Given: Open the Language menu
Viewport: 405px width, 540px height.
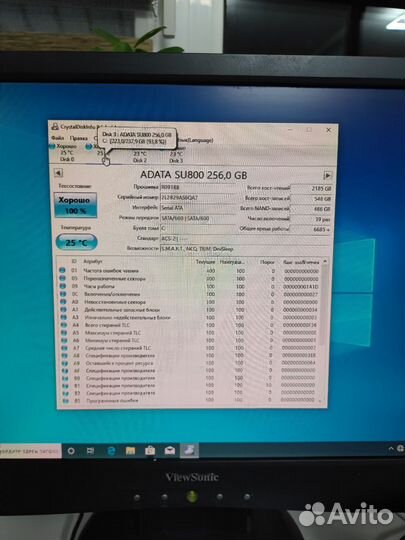Looking at the screenshot, I should (196, 140).
